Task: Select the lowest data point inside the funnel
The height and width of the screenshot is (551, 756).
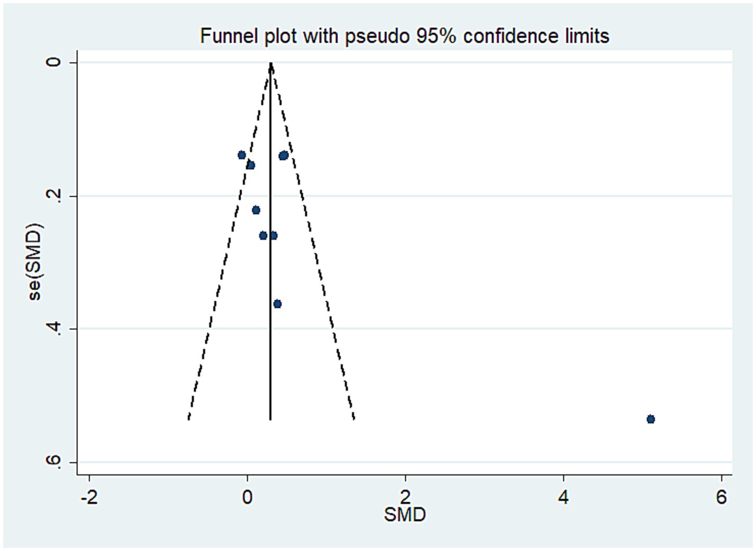Action: (x=277, y=304)
